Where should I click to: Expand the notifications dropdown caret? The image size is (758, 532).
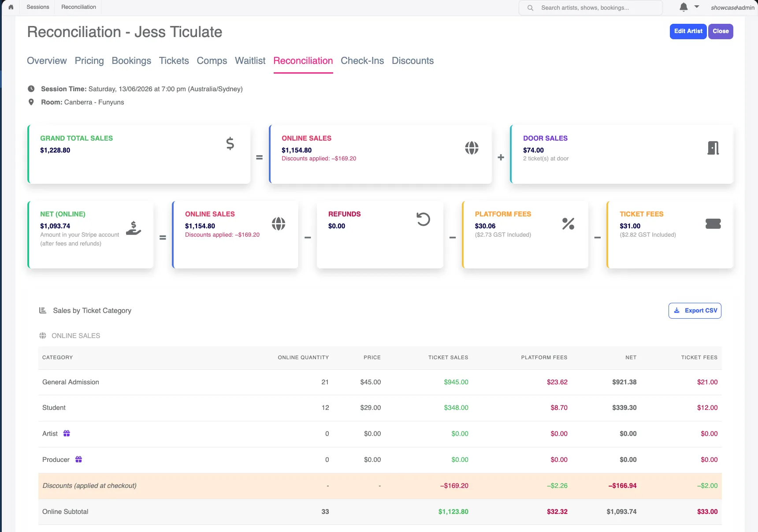pos(697,7)
